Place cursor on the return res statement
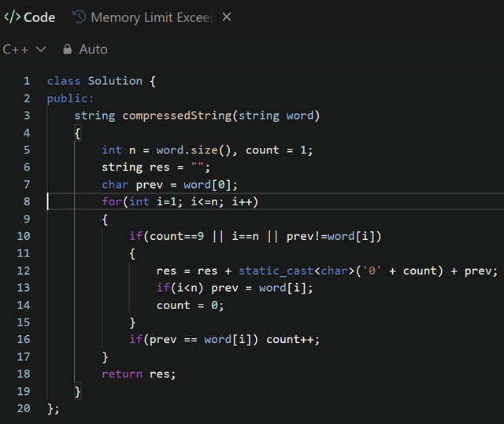Screen dimensions: 504x424 (139, 374)
